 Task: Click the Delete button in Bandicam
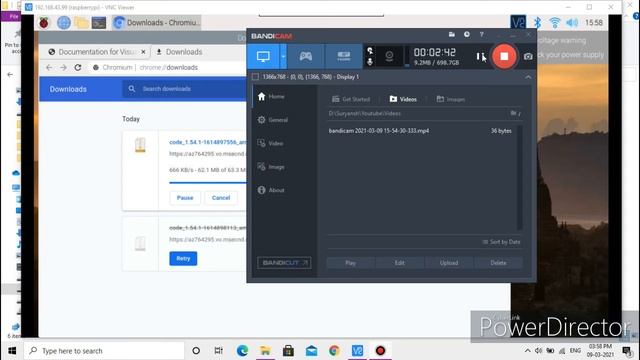(498, 263)
